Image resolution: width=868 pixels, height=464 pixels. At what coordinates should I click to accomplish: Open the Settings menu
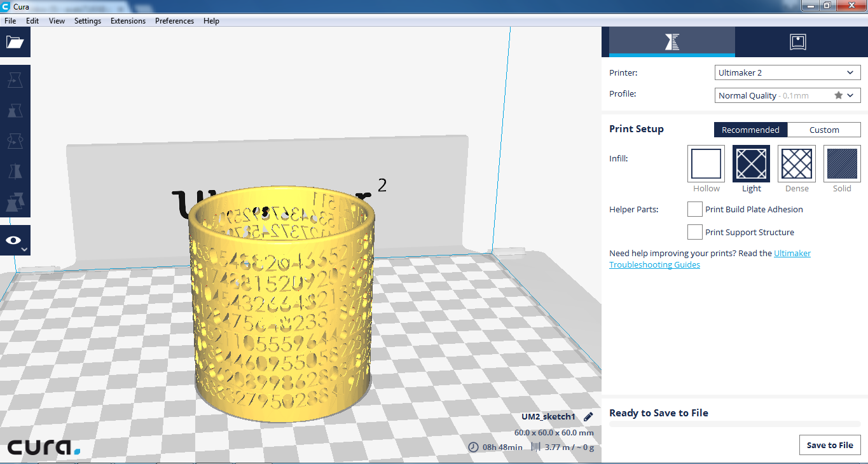88,21
